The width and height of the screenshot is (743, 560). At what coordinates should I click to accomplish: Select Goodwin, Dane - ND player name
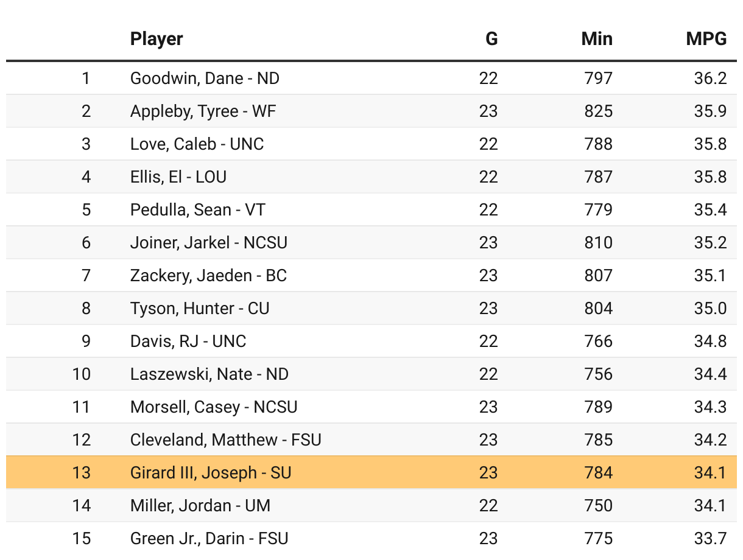pos(205,78)
